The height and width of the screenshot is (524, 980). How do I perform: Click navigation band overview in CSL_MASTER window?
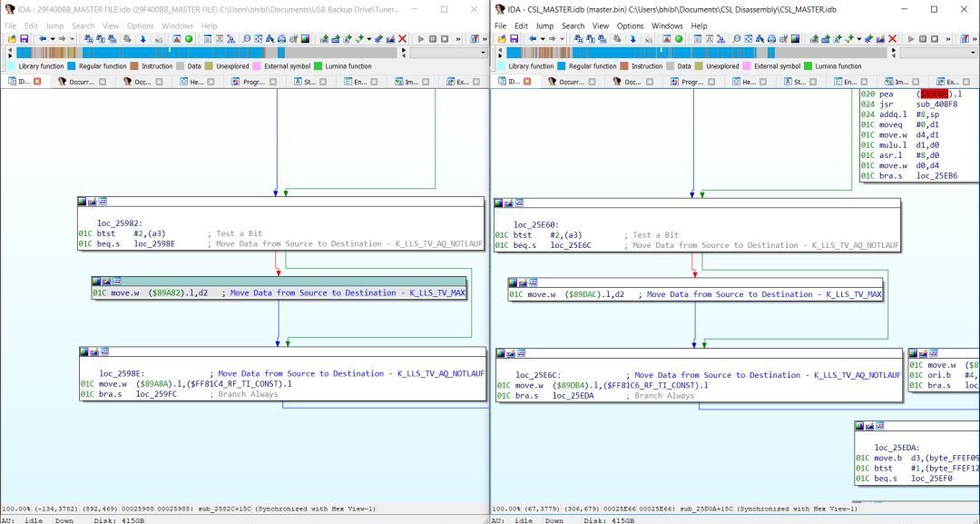[x=696, y=53]
